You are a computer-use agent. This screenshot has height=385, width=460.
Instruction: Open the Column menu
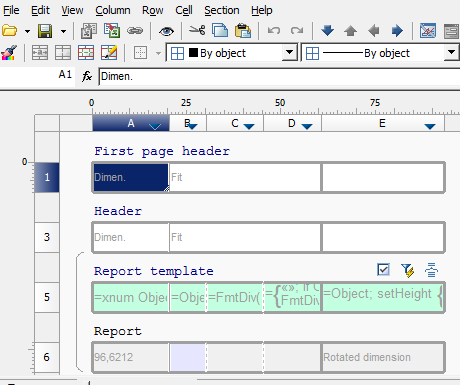[113, 10]
